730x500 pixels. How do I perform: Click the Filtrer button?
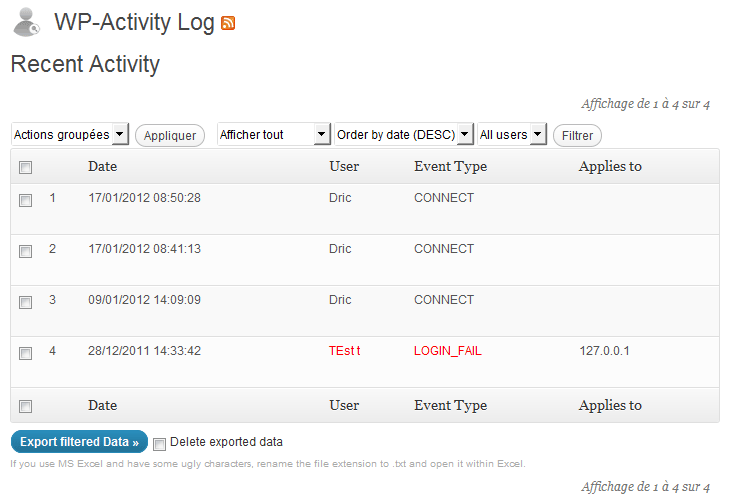pyautogui.click(x=577, y=135)
